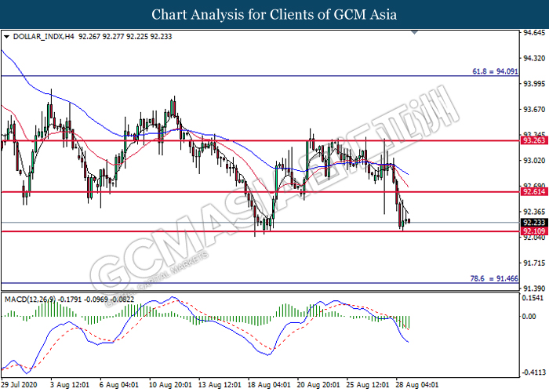Click the red 92.614 price level tag
The width and height of the screenshot is (549, 392).
(534, 192)
